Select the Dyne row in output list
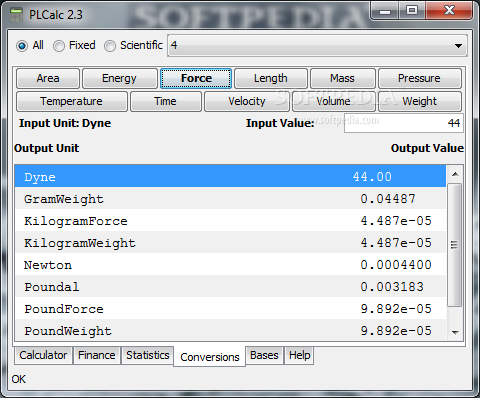The image size is (480, 398). (230, 176)
